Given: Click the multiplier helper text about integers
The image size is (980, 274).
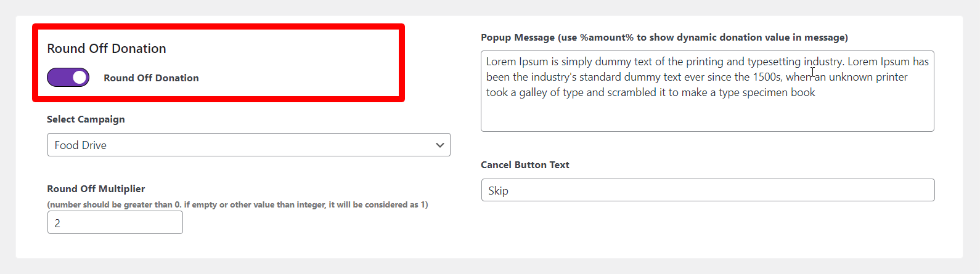Looking at the screenshot, I should 237,205.
